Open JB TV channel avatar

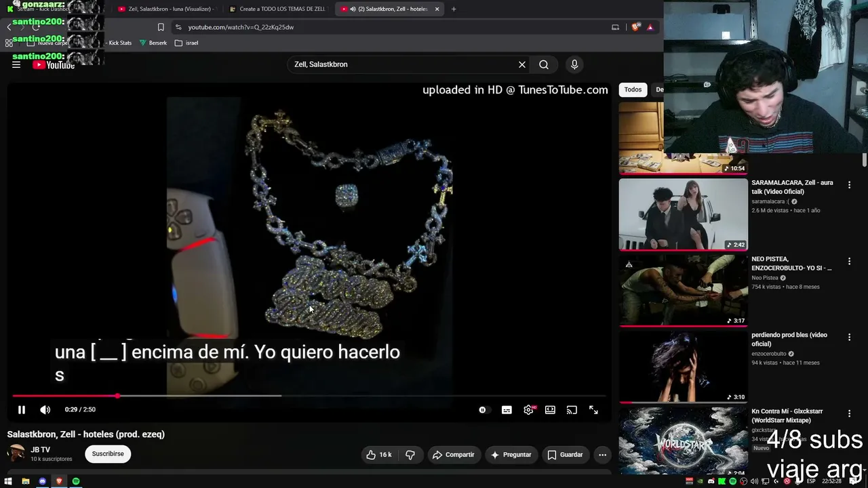16,453
